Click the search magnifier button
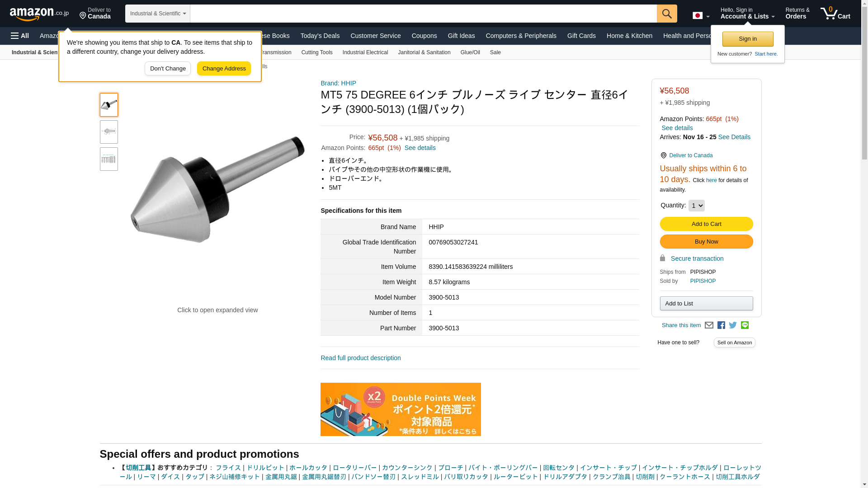The width and height of the screenshot is (868, 488). click(x=667, y=14)
